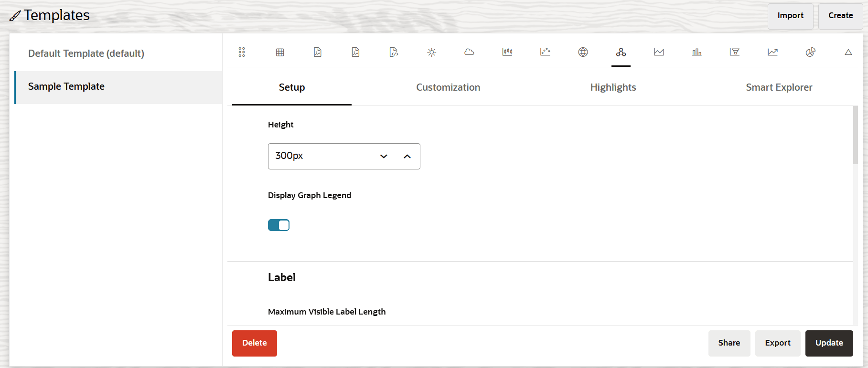
Task: Click the Create button
Action: (841, 16)
